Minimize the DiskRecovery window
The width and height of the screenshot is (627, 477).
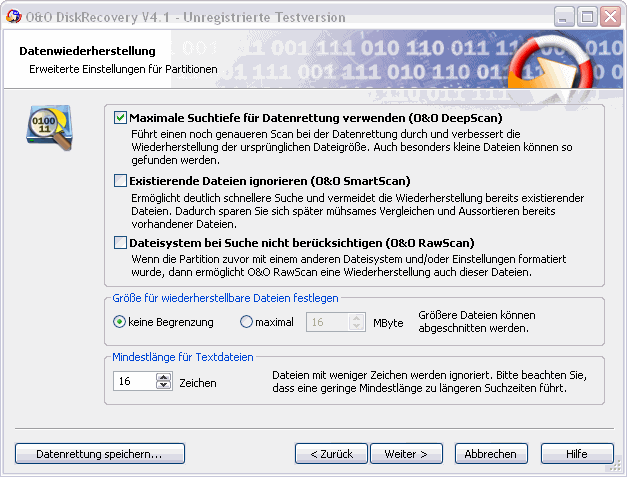pos(564,17)
